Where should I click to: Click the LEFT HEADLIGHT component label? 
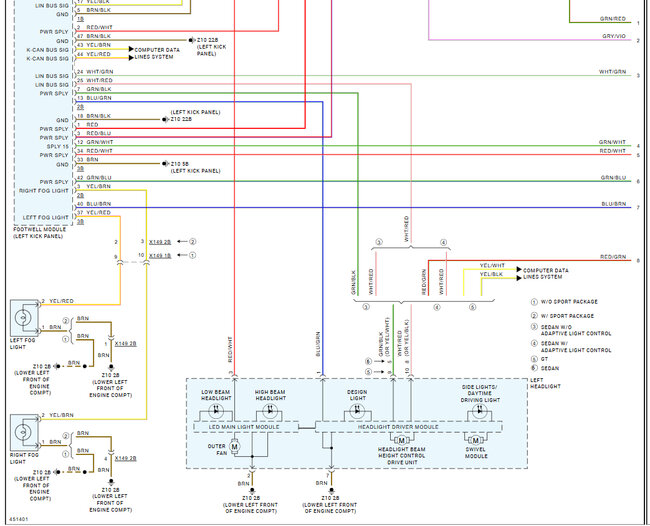[545, 383]
